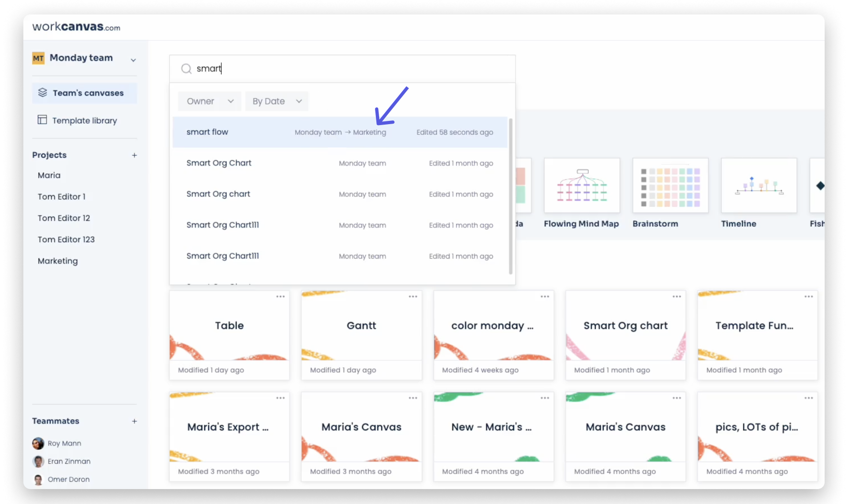The image size is (848, 504).
Task: Open the smart flow search result
Action: pos(207,132)
